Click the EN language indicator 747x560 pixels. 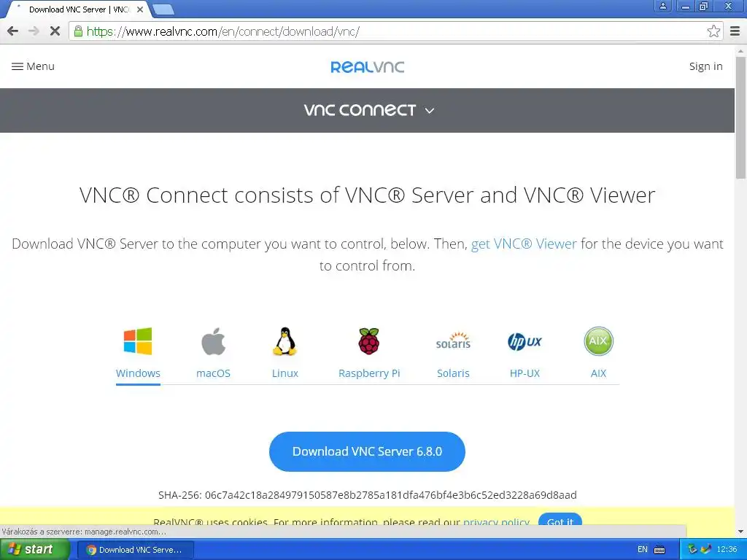[642, 550]
